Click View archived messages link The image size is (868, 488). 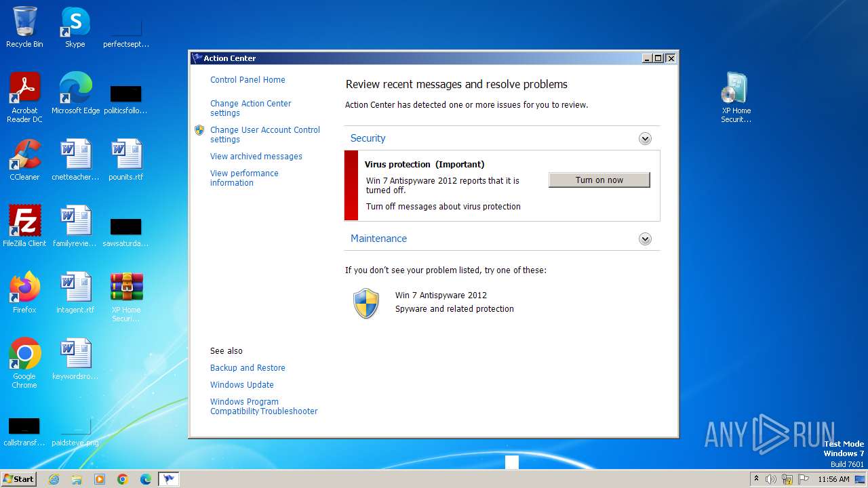click(x=256, y=157)
